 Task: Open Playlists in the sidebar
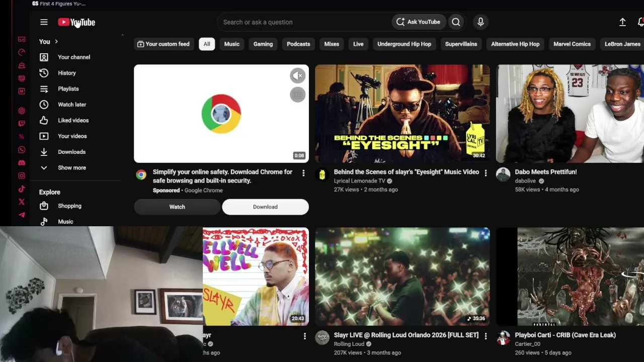coord(68,89)
